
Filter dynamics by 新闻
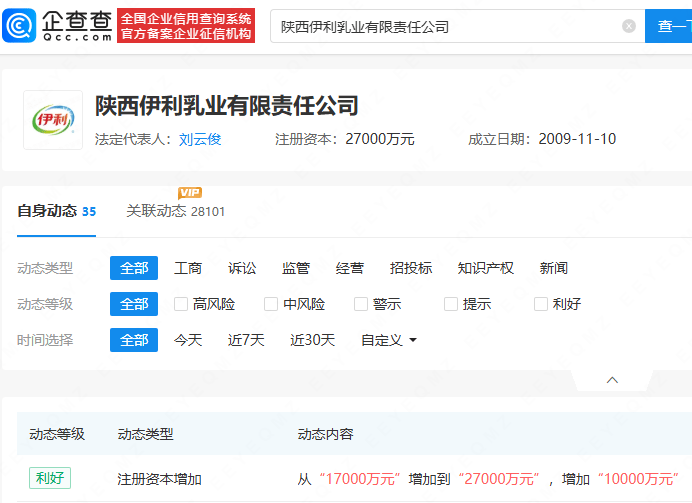pos(553,268)
